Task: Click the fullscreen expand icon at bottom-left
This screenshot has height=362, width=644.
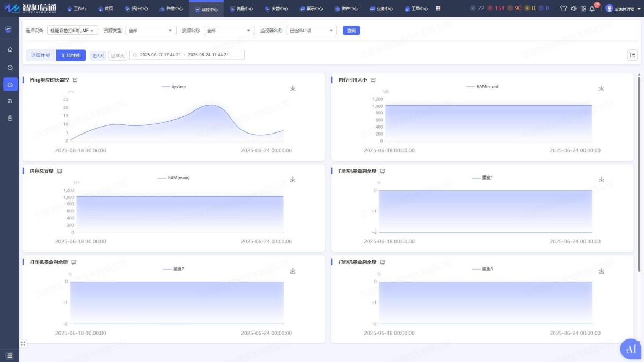Action: click(23, 344)
